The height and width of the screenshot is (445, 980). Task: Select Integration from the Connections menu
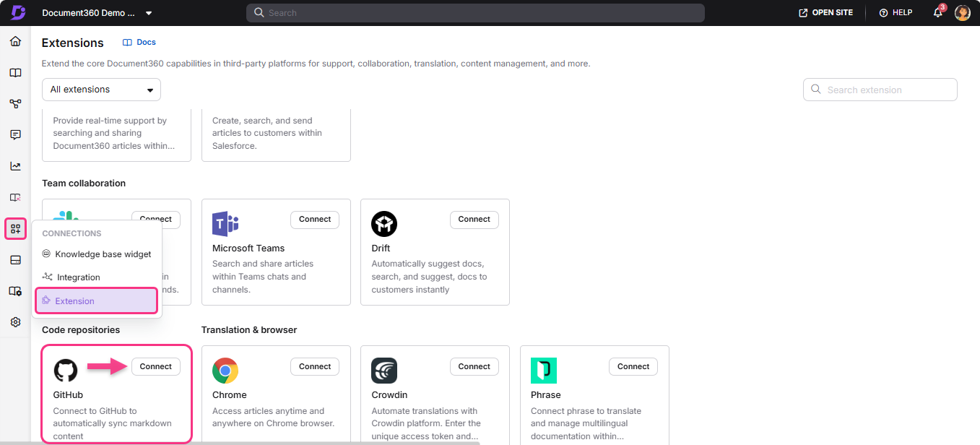(77, 277)
